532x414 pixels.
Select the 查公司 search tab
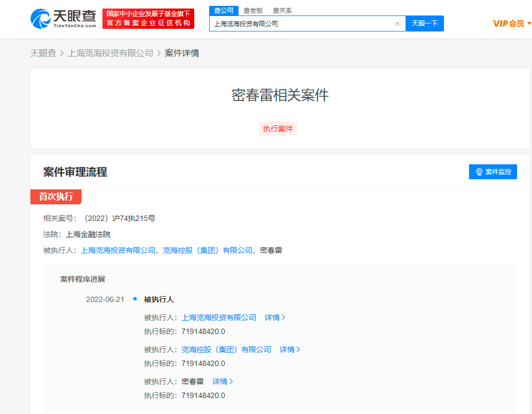[x=224, y=11]
